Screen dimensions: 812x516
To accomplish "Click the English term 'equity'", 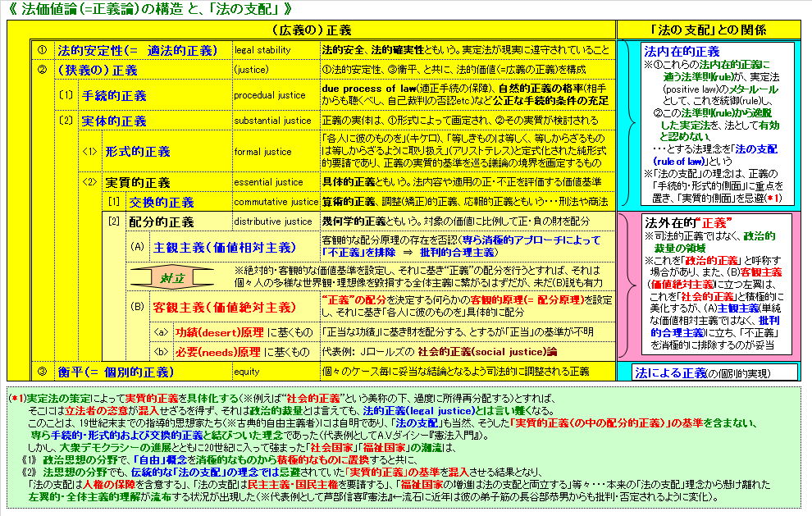I will click(247, 372).
